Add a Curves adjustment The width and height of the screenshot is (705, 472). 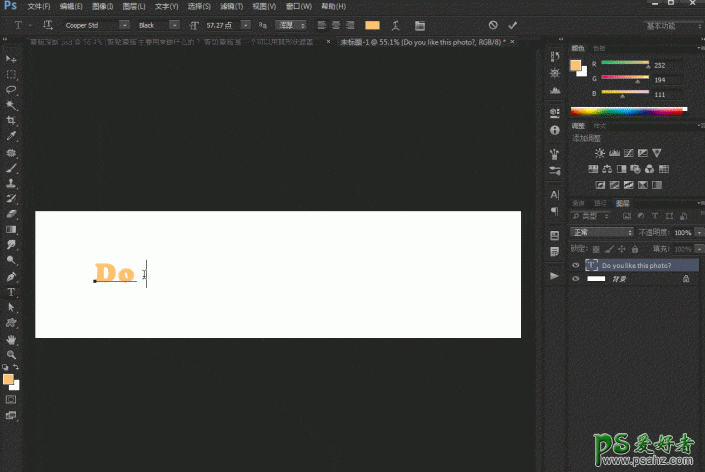tap(629, 153)
